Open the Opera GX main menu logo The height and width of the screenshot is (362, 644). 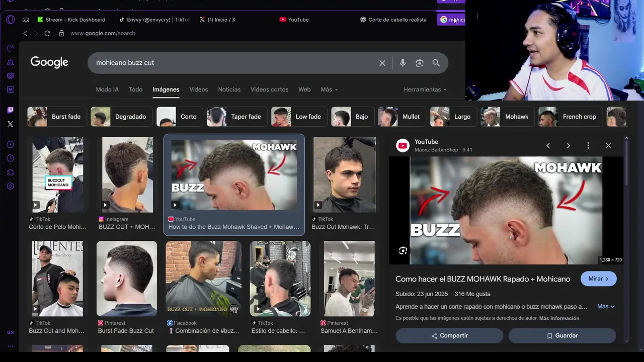[x=11, y=20]
